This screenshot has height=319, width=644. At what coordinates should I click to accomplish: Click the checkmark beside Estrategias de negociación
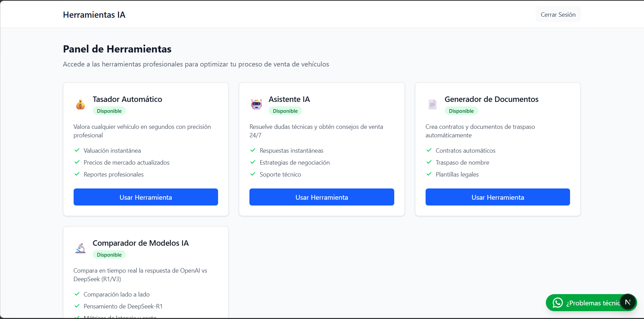click(253, 162)
